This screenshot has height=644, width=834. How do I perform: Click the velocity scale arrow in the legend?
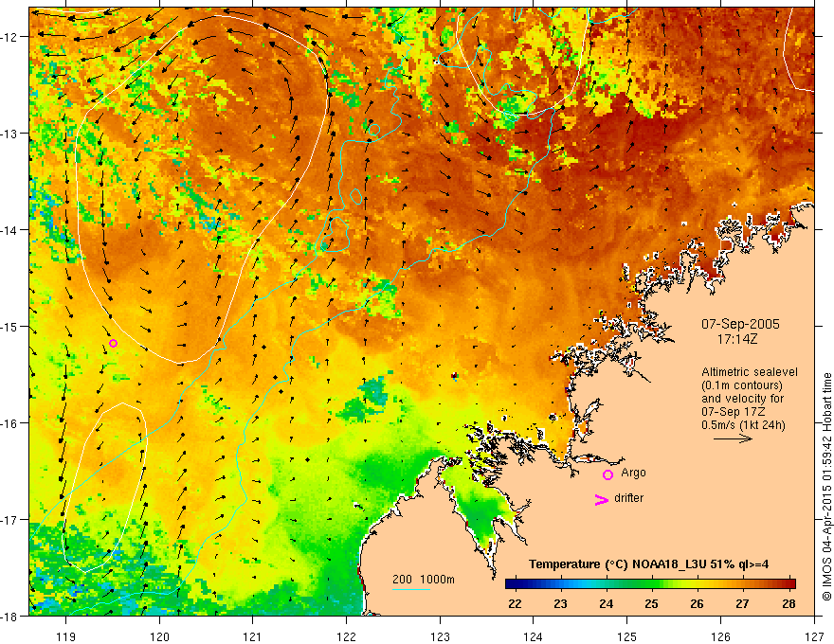(x=733, y=438)
